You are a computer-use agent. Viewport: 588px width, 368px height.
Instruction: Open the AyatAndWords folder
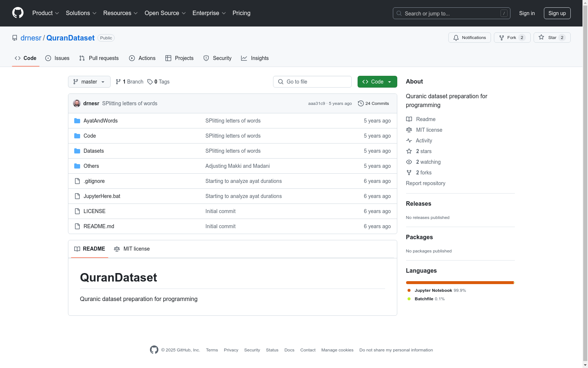pyautogui.click(x=101, y=121)
